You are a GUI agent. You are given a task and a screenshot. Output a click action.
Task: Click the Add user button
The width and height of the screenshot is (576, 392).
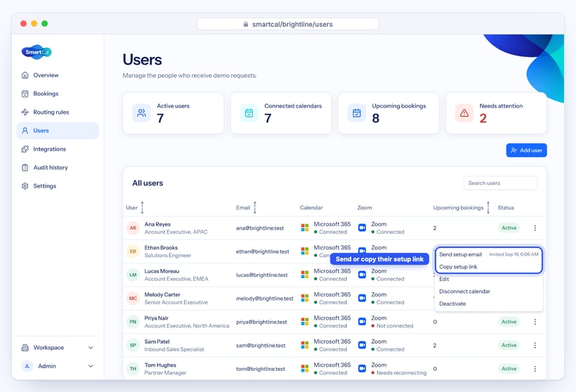click(526, 150)
